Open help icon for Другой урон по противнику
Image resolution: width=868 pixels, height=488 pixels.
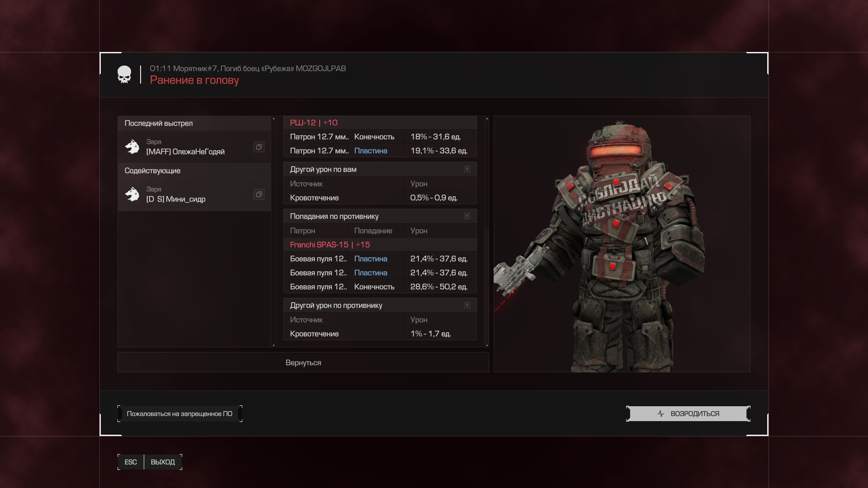[467, 305]
